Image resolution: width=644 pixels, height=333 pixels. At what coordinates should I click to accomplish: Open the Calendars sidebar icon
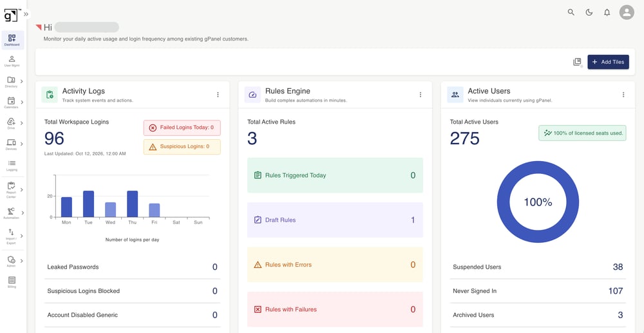pos(11,100)
